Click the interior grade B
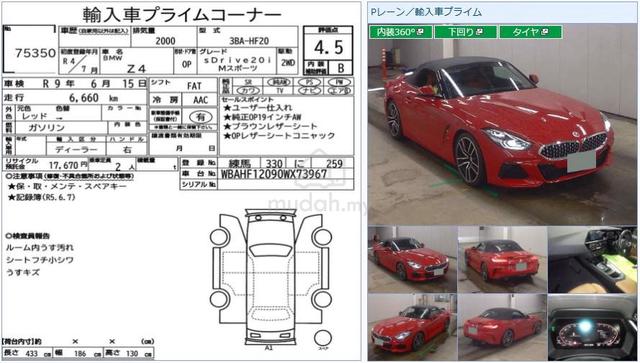640x363 pixels. click(x=341, y=68)
